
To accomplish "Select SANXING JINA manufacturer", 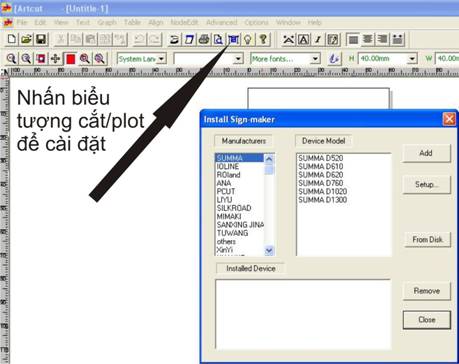I will tap(240, 225).
